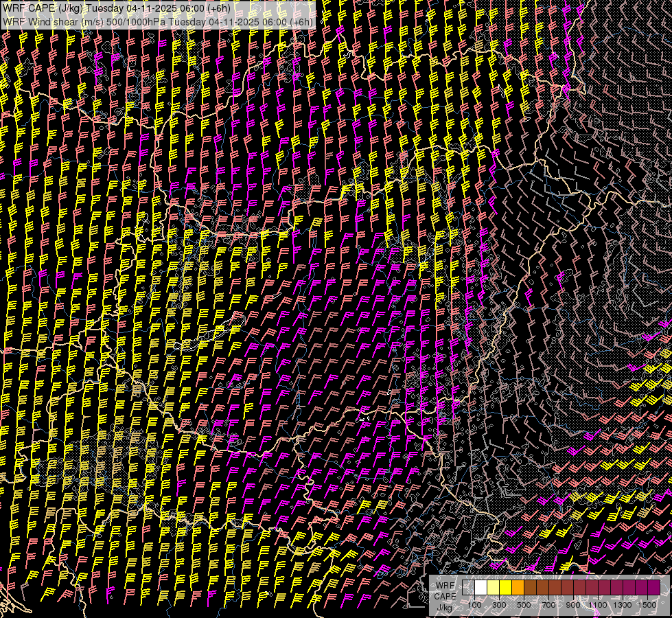Image resolution: width=672 pixels, height=618 pixels.
Task: Click the 700 legend scale label
Action: [x=548, y=604]
